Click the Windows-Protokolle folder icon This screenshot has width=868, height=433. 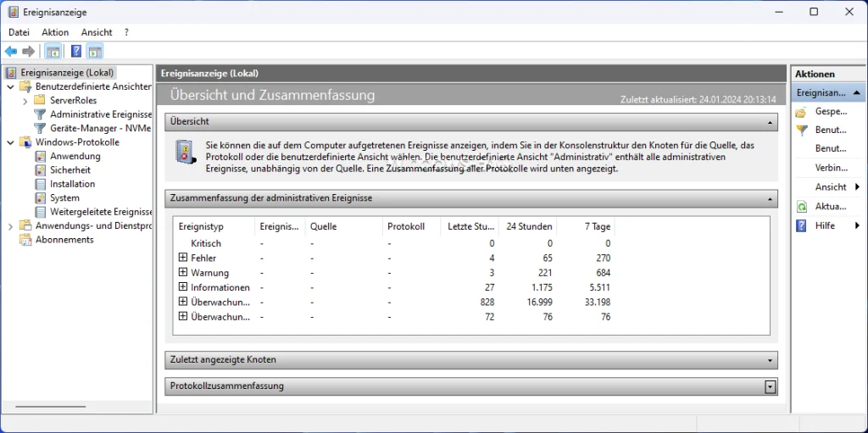tap(25, 142)
